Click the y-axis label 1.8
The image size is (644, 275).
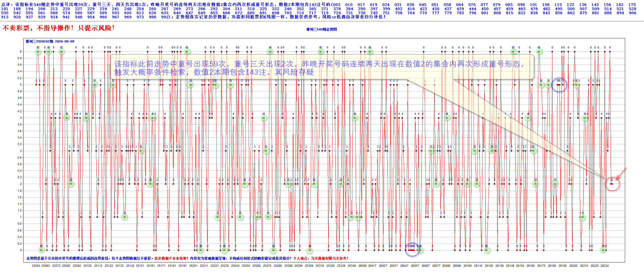coord(19,191)
